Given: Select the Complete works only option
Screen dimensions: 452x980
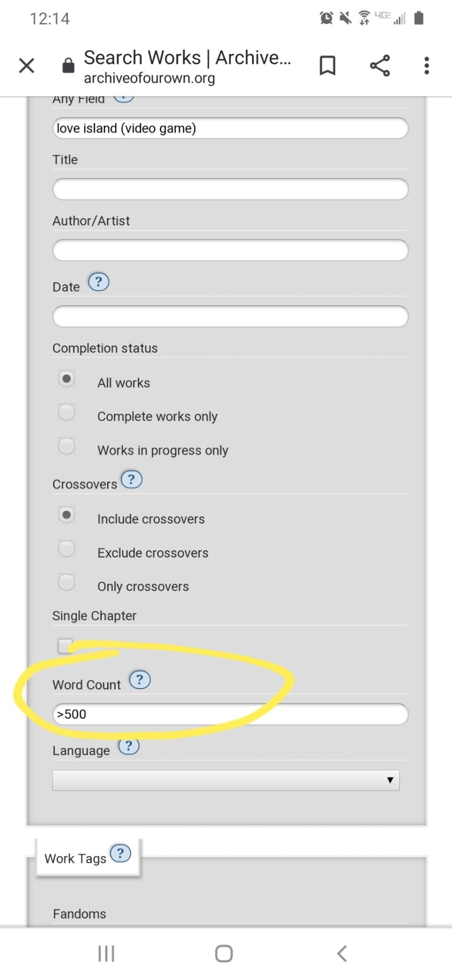Looking at the screenshot, I should point(66,412).
